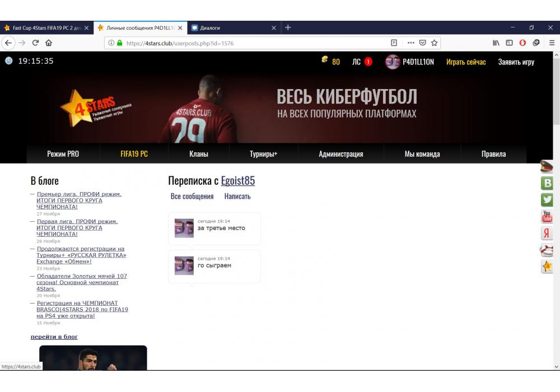Toggle reader view icon in address bar
The width and height of the screenshot is (560, 392).
394,43
